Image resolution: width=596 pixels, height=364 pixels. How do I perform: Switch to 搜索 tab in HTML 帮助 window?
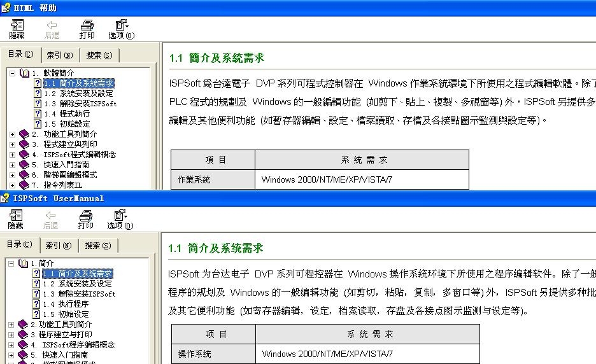99,55
